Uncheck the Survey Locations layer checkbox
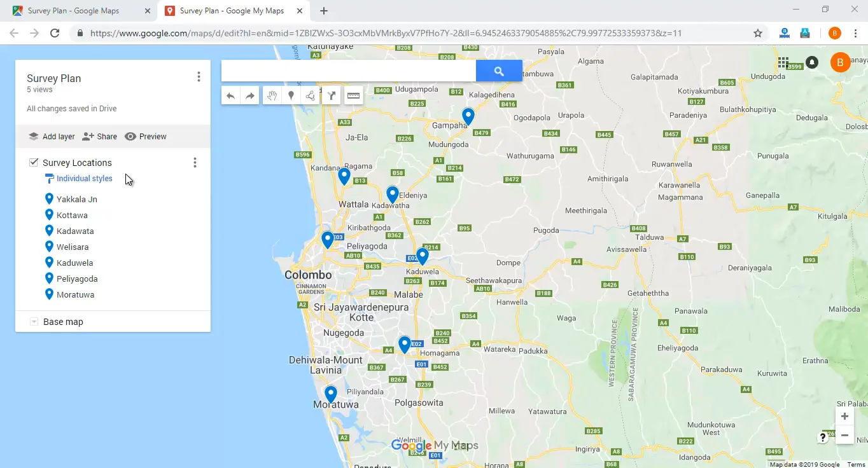 tap(34, 162)
